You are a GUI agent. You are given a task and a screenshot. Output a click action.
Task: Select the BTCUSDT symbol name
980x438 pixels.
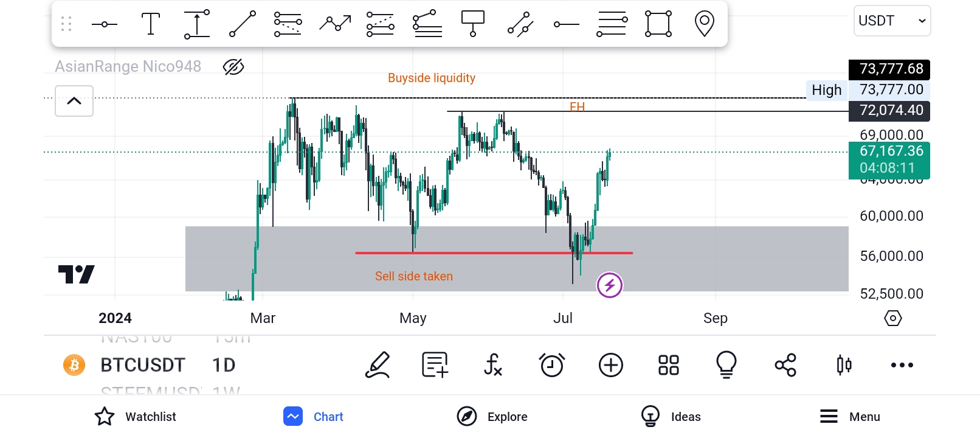coord(143,365)
